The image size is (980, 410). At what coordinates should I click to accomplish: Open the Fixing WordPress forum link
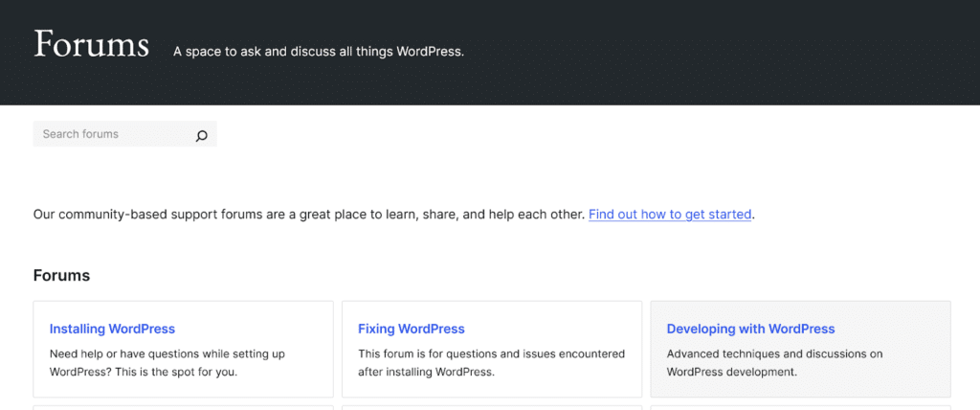[x=412, y=329]
